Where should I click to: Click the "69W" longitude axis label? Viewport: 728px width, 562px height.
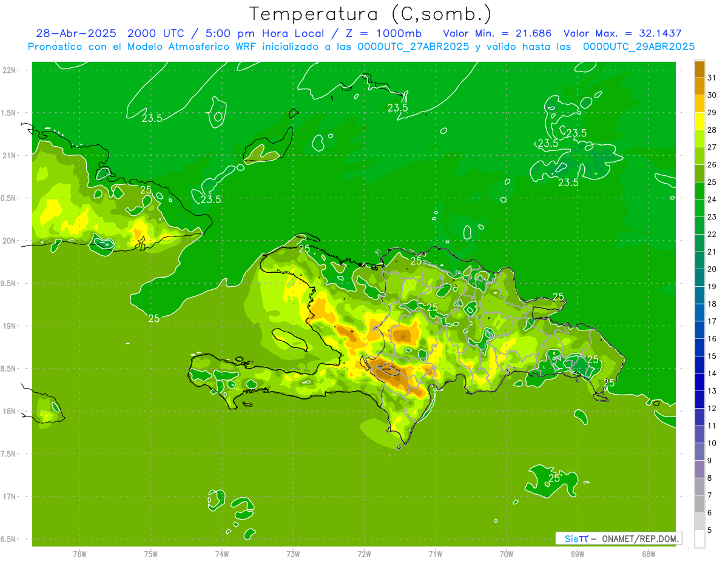578,554
